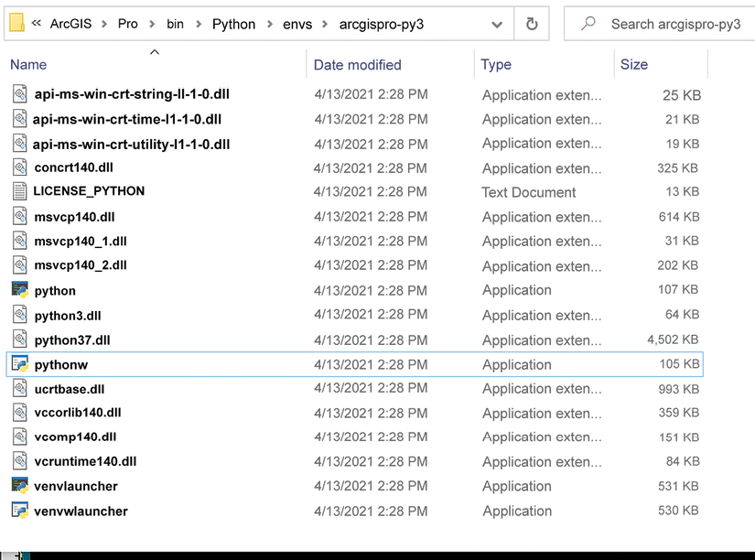The width and height of the screenshot is (755, 560).
Task: Sort files by the Name column
Action: pyautogui.click(x=28, y=65)
